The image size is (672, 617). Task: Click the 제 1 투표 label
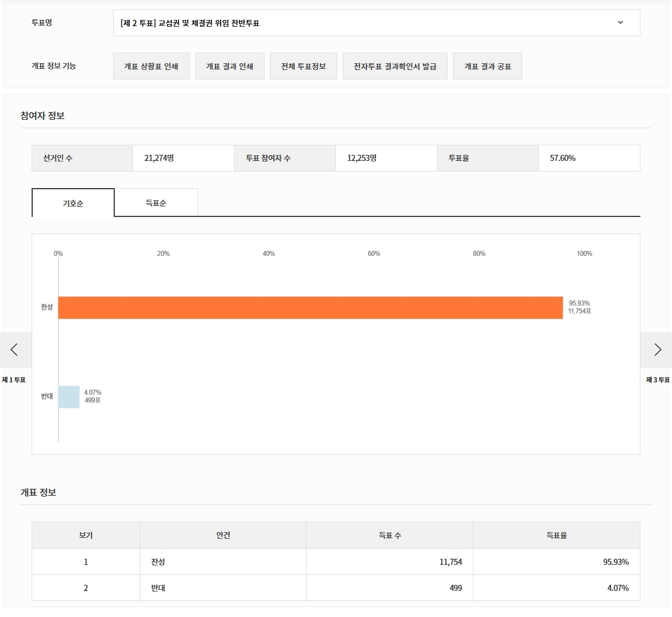pyautogui.click(x=14, y=380)
